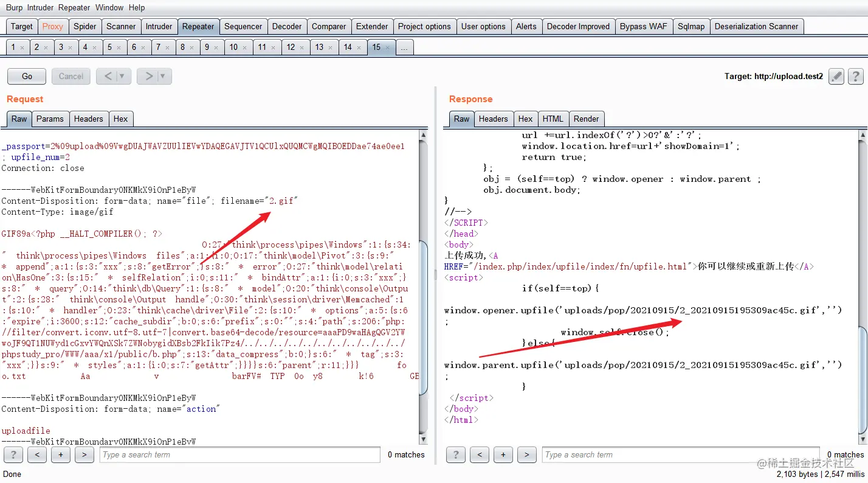
Task: Click 'Connection: close' header line
Action: [43, 168]
